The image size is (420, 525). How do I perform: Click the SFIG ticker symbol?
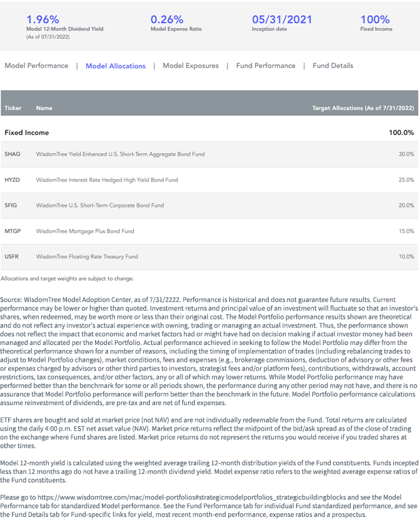click(x=11, y=205)
